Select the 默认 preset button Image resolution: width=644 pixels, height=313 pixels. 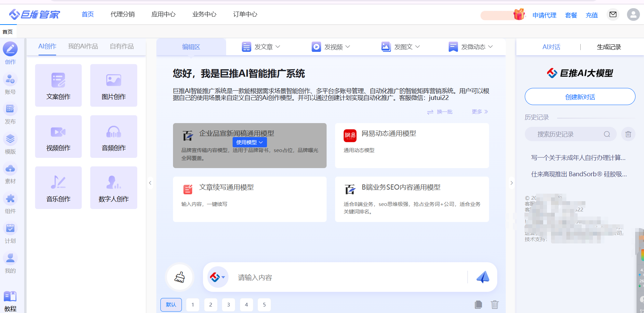tap(171, 304)
